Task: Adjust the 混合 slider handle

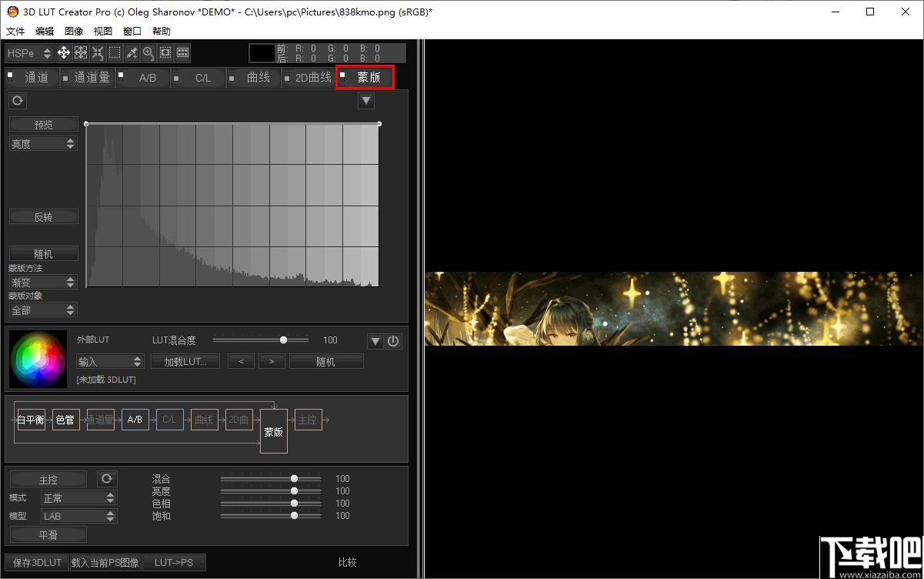Action: 294,478
